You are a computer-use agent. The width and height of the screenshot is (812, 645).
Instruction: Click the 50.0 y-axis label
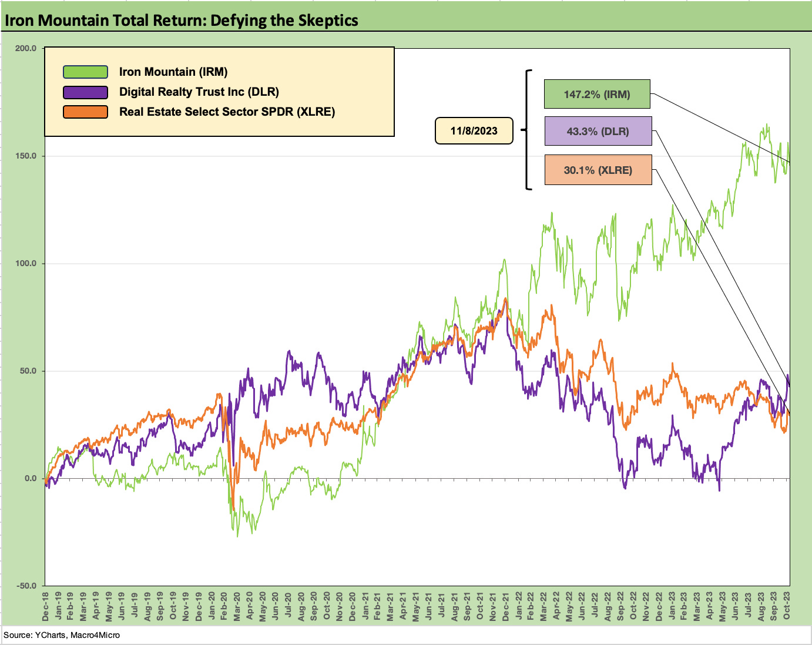[x=28, y=371]
